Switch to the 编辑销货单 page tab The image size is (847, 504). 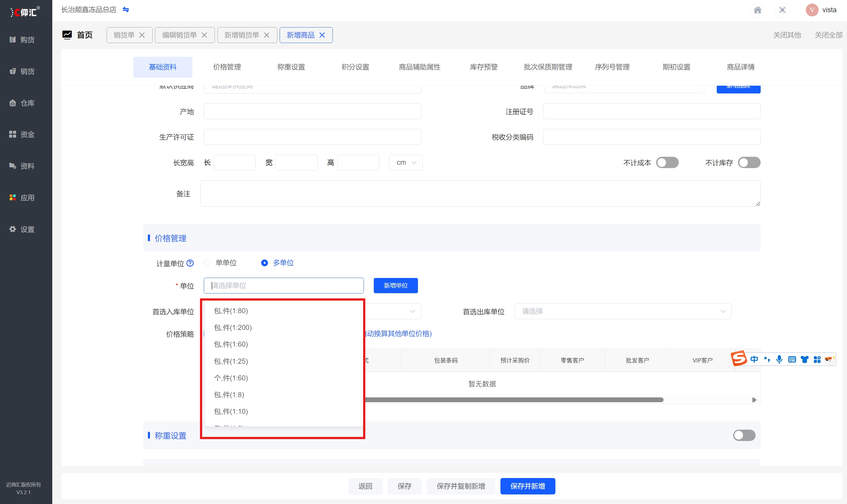click(179, 35)
